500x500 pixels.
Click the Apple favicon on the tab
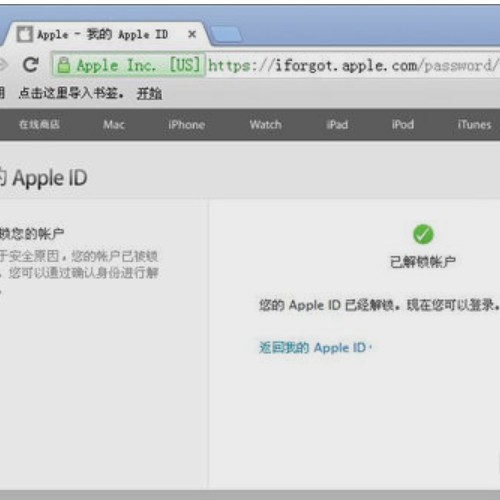pyautogui.click(x=25, y=34)
